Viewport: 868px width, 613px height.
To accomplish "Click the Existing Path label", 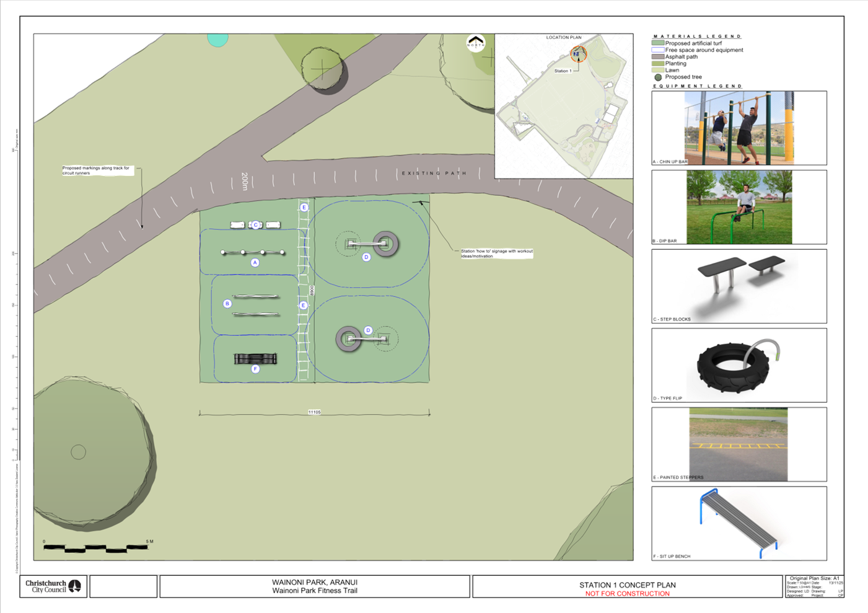I will tap(434, 174).
